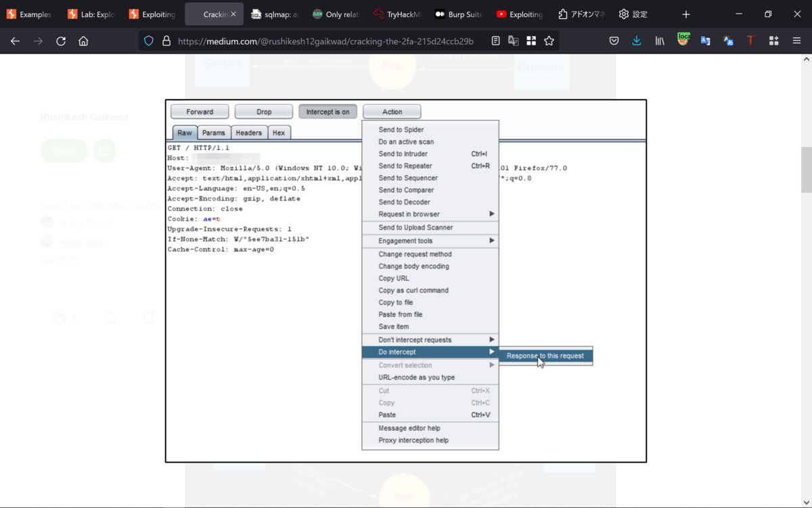
Task: Choose 'Send to Repeater'
Action: 430,166
